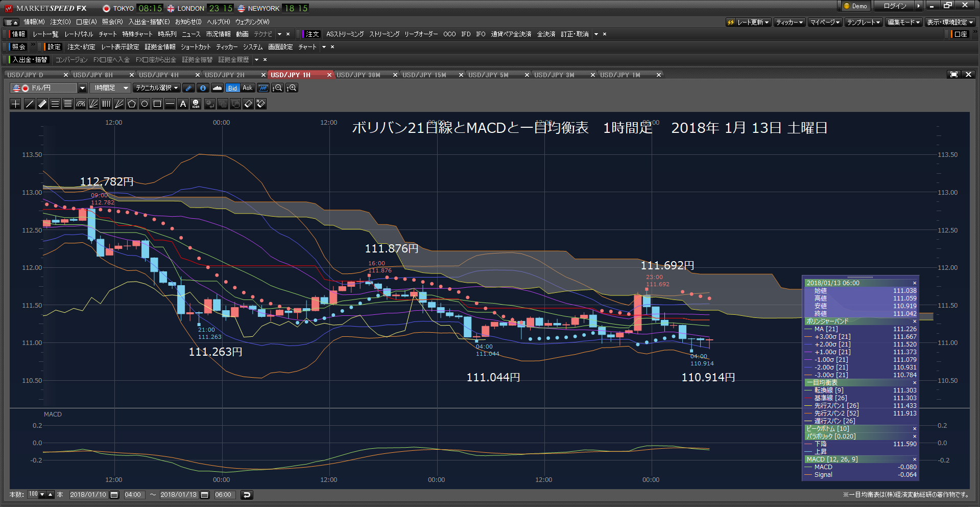Open the テクニカル選択 dropdown
Viewport: 980px width, 507px height.
click(x=156, y=88)
